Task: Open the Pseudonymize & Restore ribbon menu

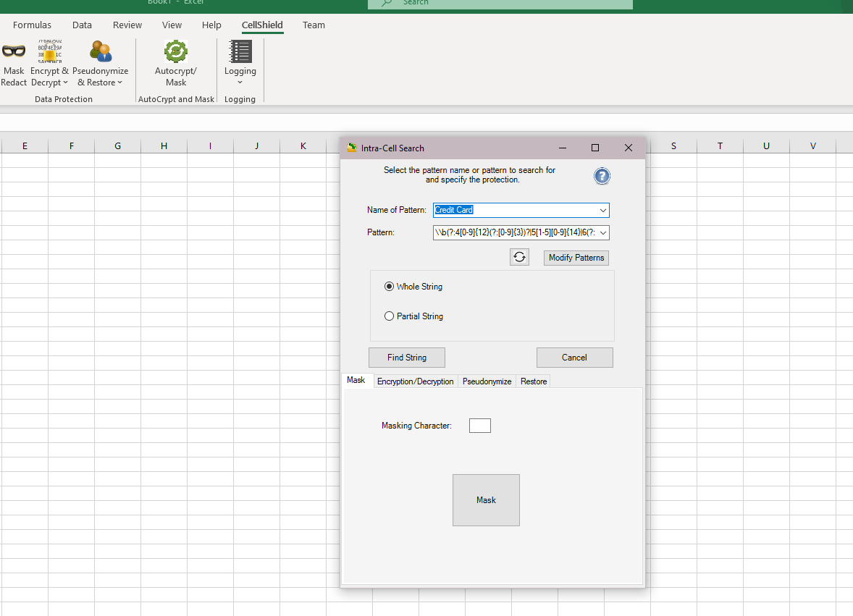Action: (x=100, y=64)
